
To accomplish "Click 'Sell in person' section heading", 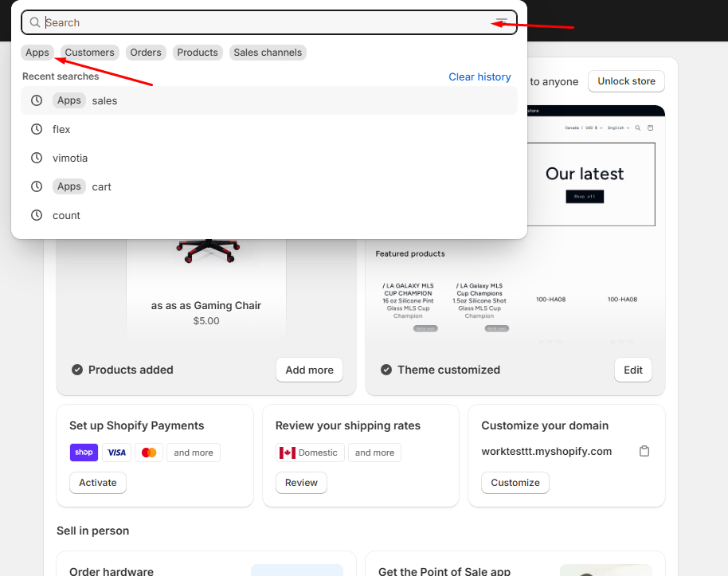I will (93, 531).
